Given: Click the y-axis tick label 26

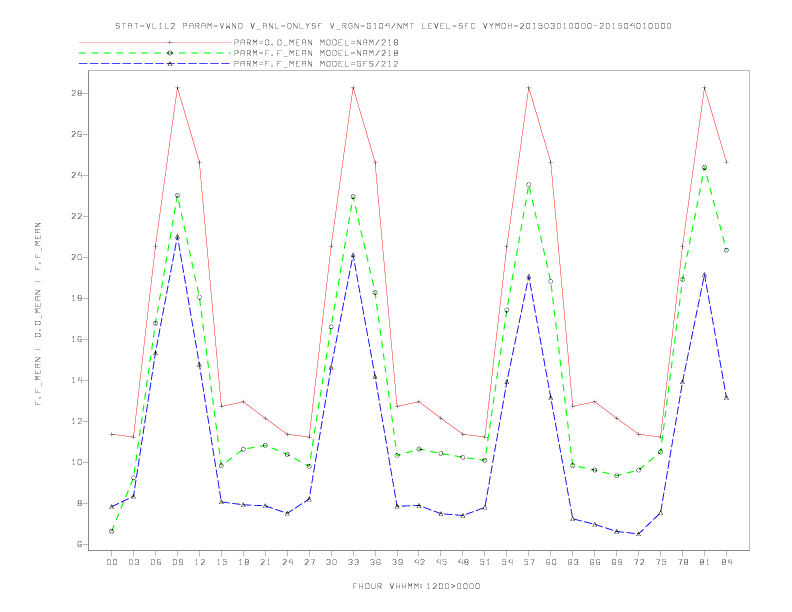Looking at the screenshot, I should pyautogui.click(x=77, y=134).
